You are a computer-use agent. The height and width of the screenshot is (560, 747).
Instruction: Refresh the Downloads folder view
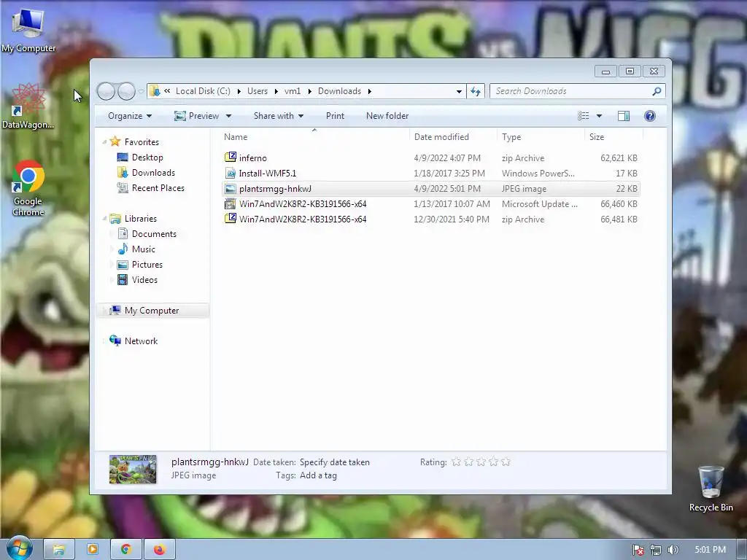point(476,91)
